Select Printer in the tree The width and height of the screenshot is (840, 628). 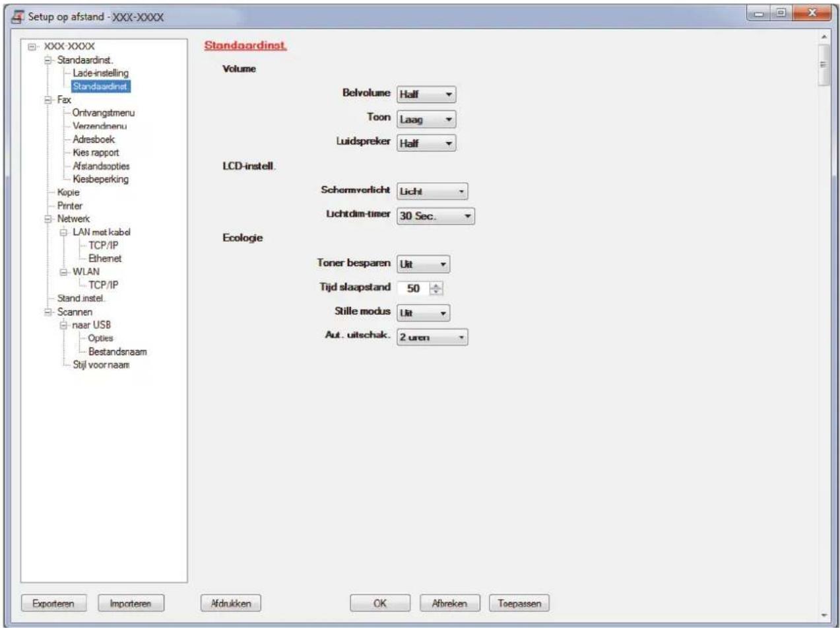coord(69,205)
